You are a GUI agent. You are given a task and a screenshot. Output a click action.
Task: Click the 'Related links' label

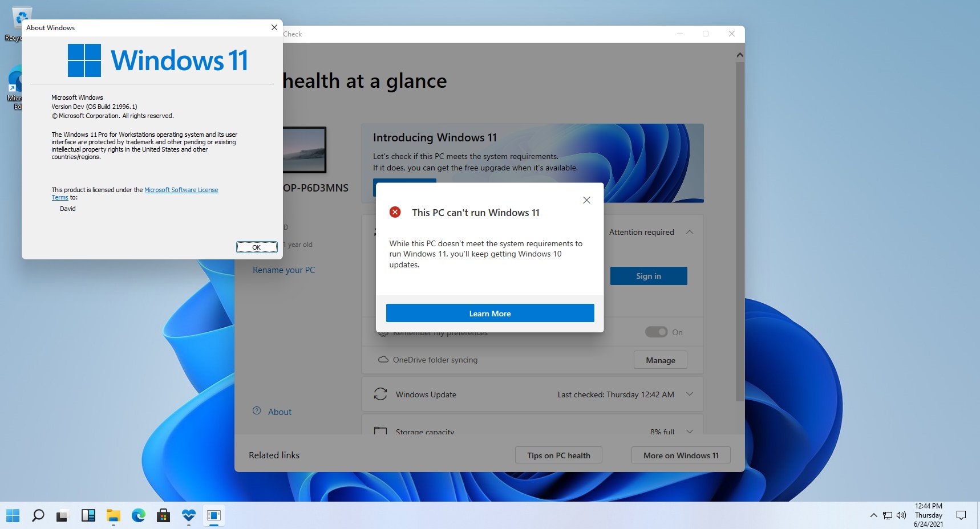pos(274,455)
